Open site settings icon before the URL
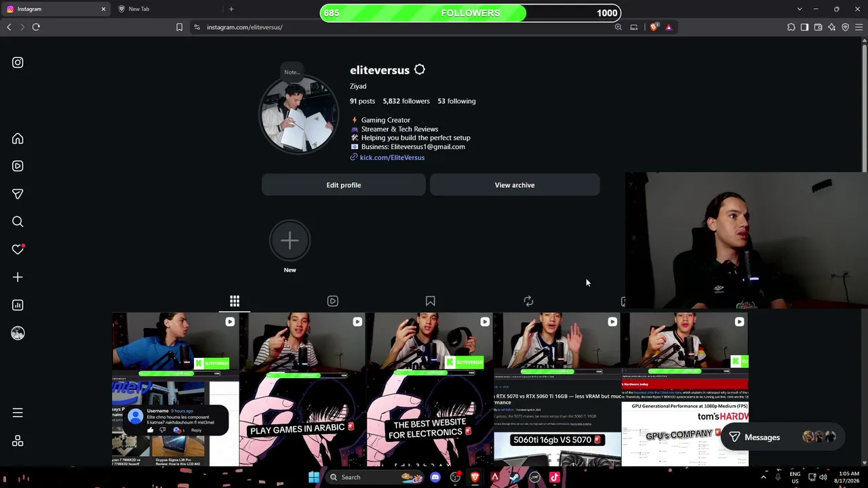The width and height of the screenshot is (868, 488). click(197, 27)
